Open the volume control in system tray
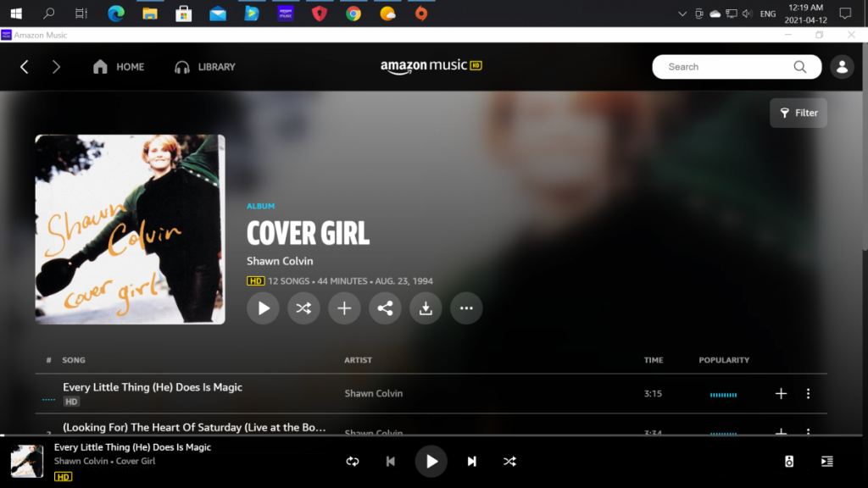This screenshot has height=488, width=868. (748, 14)
